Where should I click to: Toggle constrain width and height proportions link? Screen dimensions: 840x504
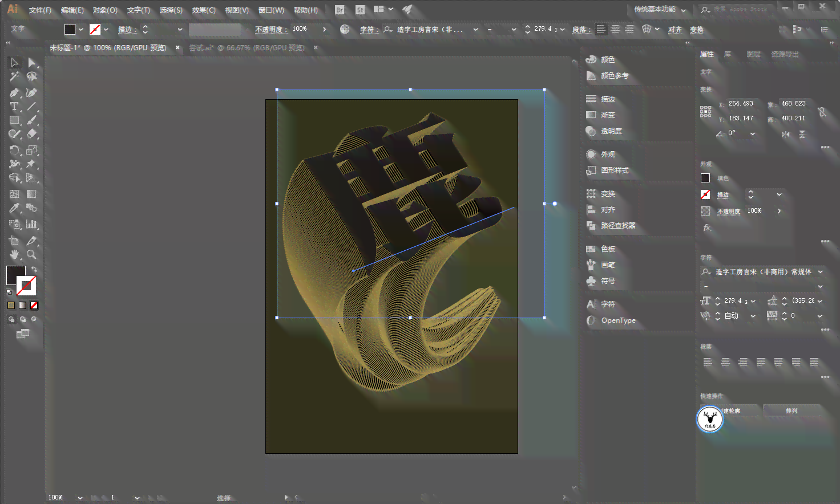(x=822, y=111)
